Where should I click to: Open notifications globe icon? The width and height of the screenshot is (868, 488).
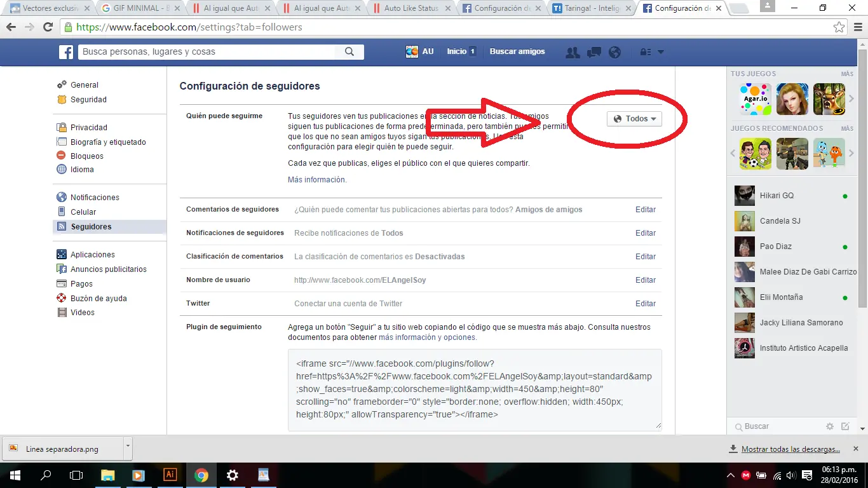[614, 52]
